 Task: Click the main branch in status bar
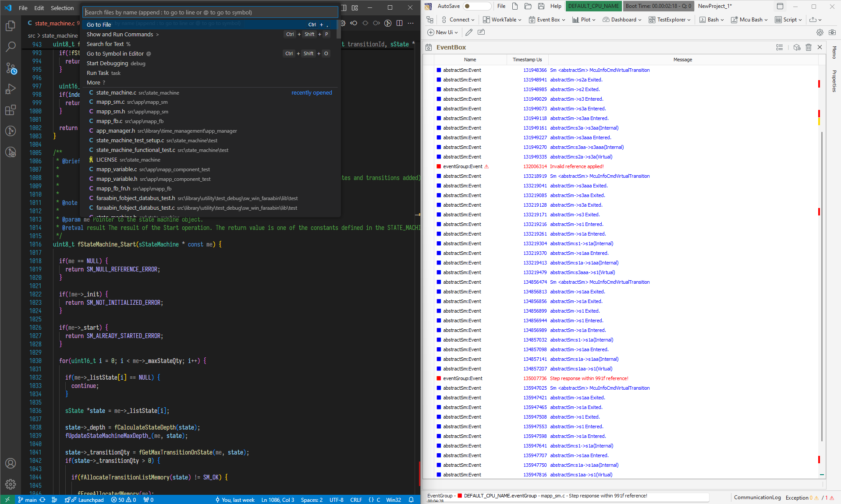click(27, 500)
